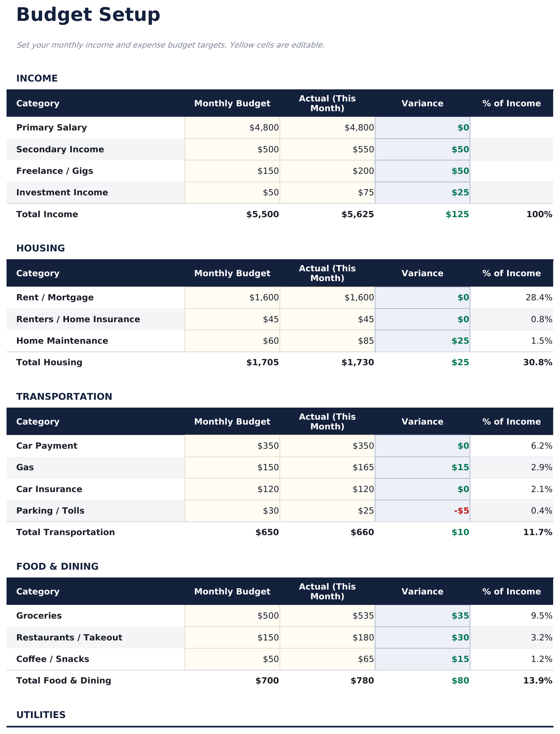The image size is (560, 734).
Task: Click the Housing table's Variance column header
Action: coord(422,273)
